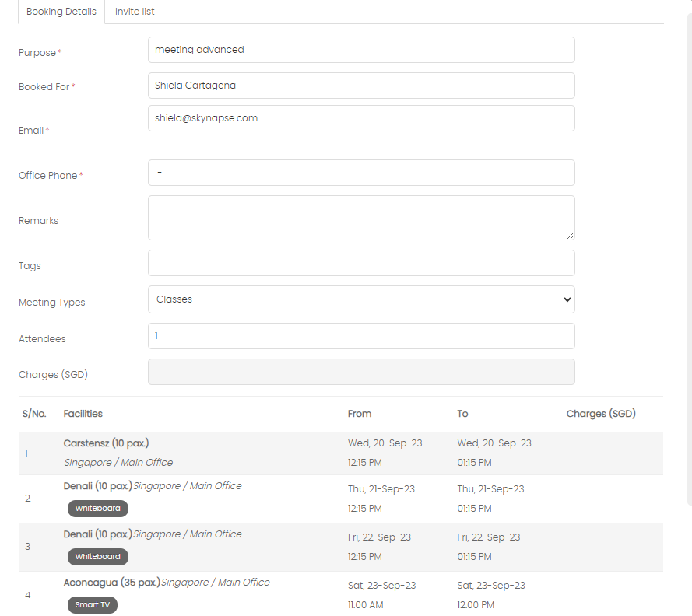Switch to the Invite list tab

coord(135,12)
